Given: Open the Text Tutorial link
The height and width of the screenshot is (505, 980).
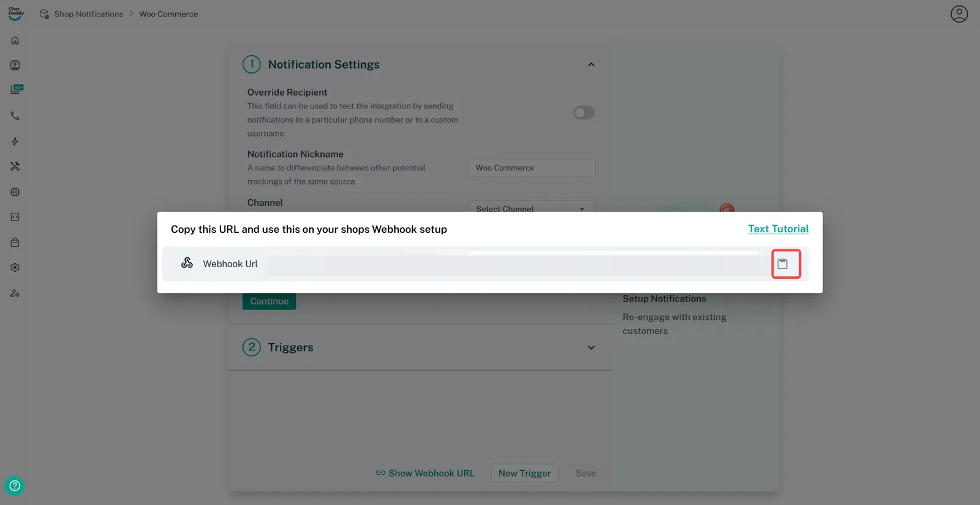Looking at the screenshot, I should [x=778, y=229].
